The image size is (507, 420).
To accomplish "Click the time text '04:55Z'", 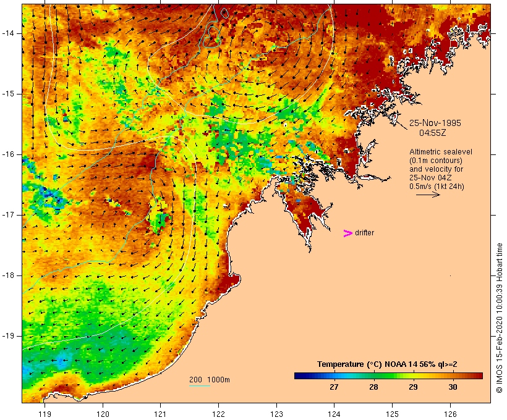I will point(433,133).
